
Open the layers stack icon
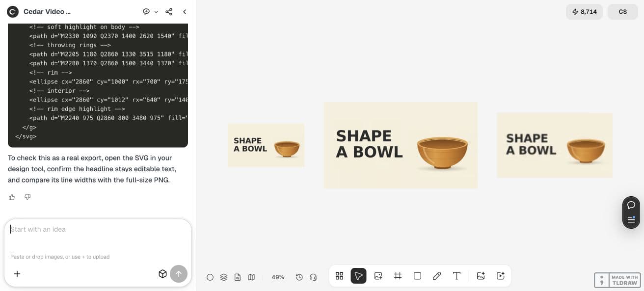224,277
